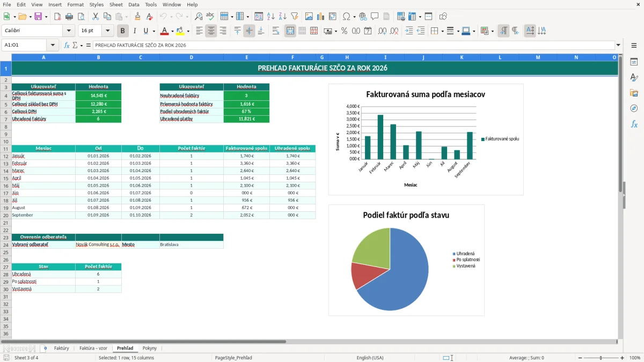Viewport: 644px width, 362px height.
Task: Insert special character (omega) icon
Action: coord(346,17)
